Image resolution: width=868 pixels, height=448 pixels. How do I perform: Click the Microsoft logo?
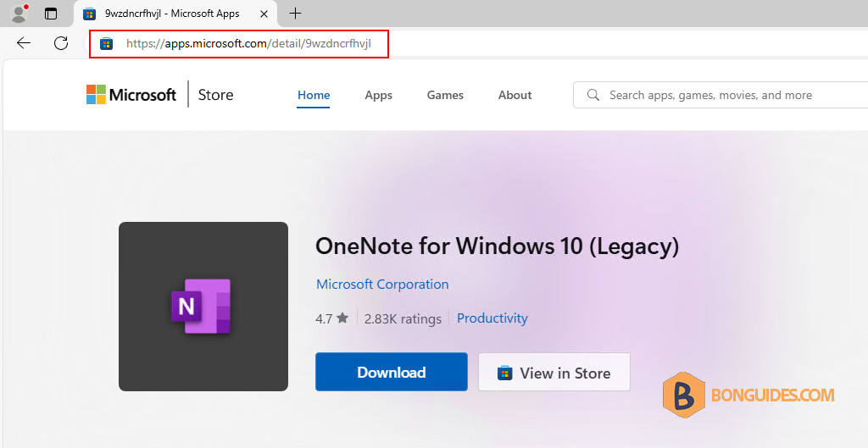tap(131, 95)
